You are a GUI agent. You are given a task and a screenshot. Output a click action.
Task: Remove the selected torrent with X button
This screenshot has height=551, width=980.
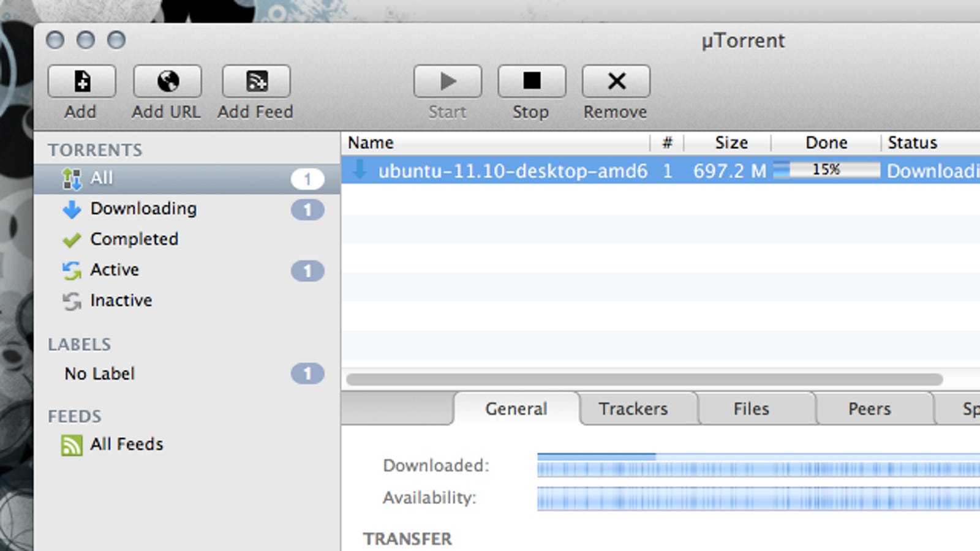coord(616,81)
